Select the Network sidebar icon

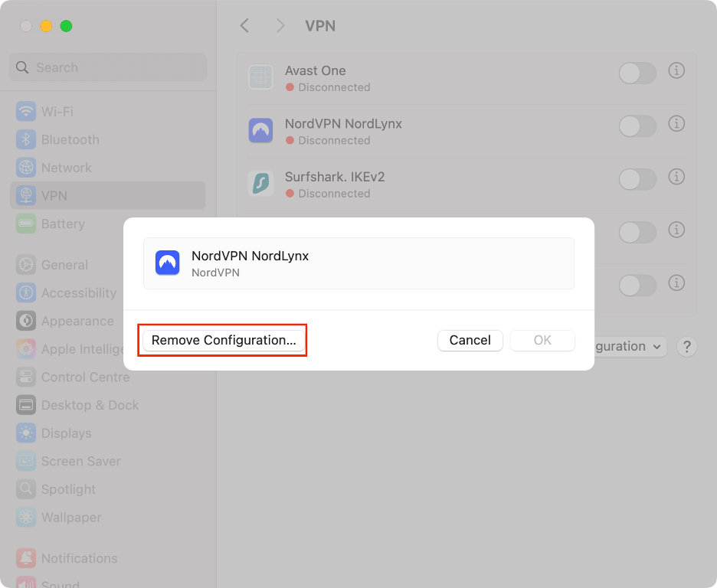[x=25, y=167]
